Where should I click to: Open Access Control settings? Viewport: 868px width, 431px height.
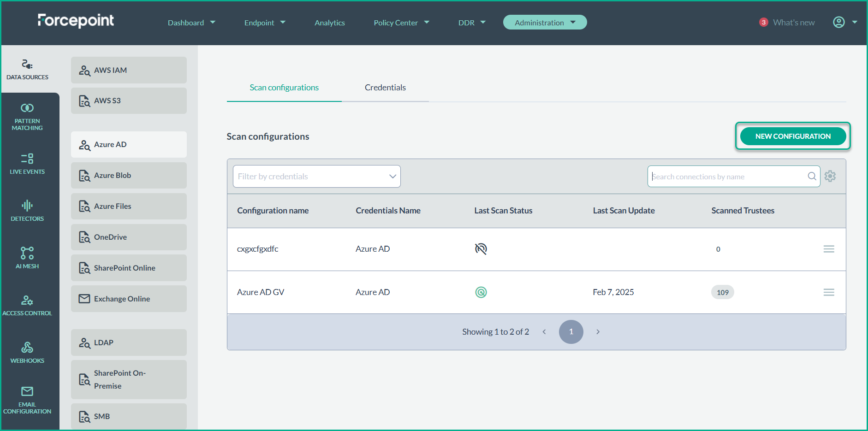[27, 305]
